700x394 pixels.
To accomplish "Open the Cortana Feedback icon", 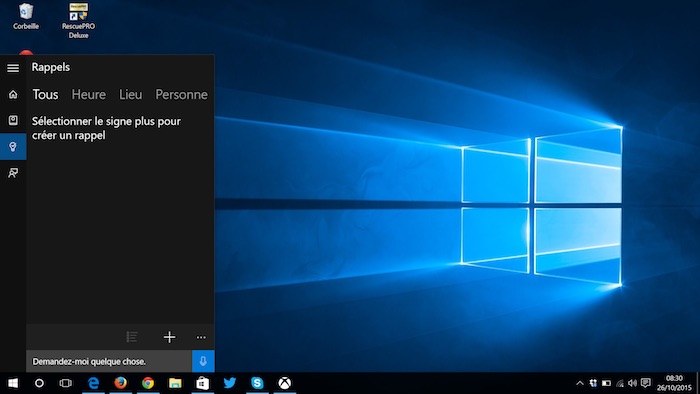I will pos(13,173).
